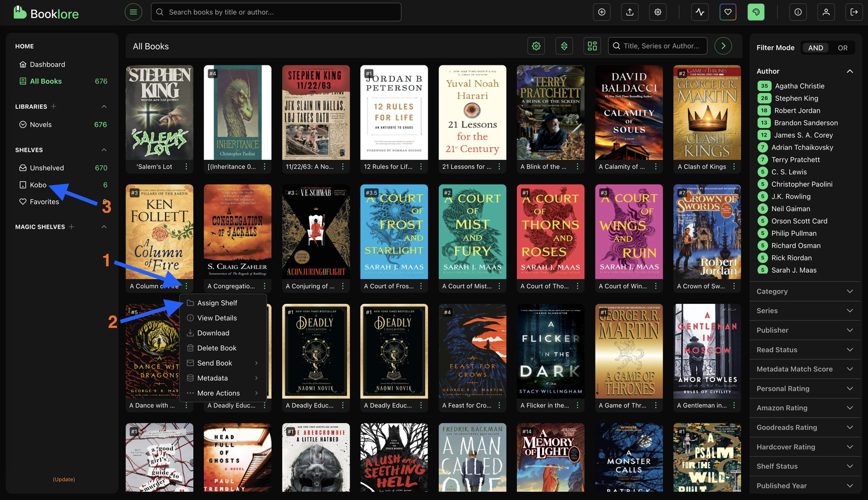Collapse the Author filter section
Screen dimensions: 868x500
849,71
